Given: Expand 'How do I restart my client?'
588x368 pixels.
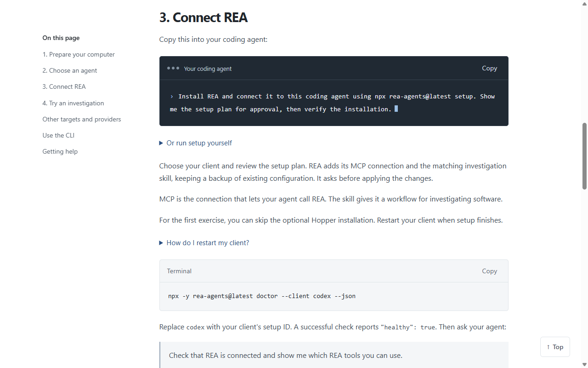Looking at the screenshot, I should (x=208, y=243).
